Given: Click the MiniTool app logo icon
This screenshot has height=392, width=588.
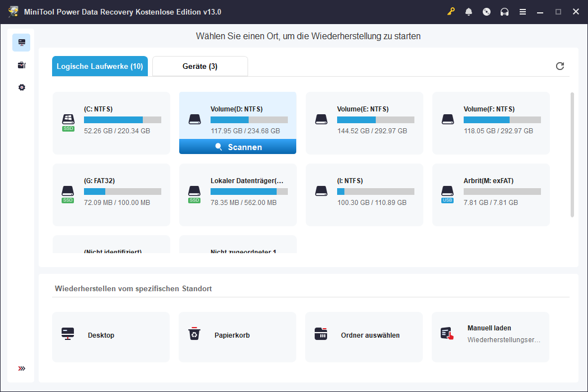Looking at the screenshot, I should coord(13,12).
